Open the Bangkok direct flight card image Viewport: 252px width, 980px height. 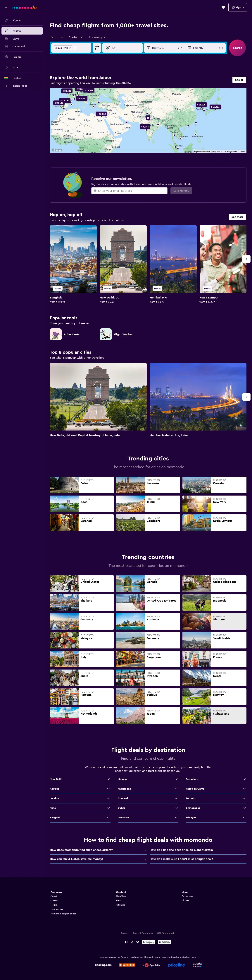pos(73,259)
